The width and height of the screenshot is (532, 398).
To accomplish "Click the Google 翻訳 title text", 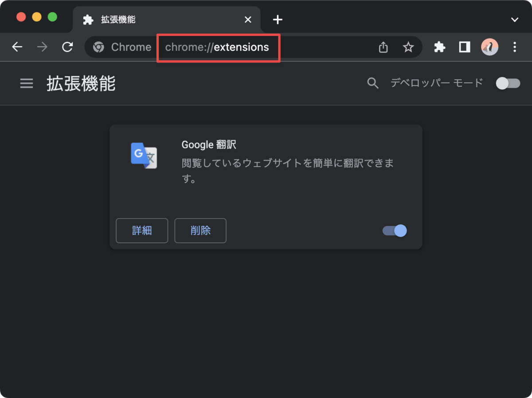I will pos(209,145).
